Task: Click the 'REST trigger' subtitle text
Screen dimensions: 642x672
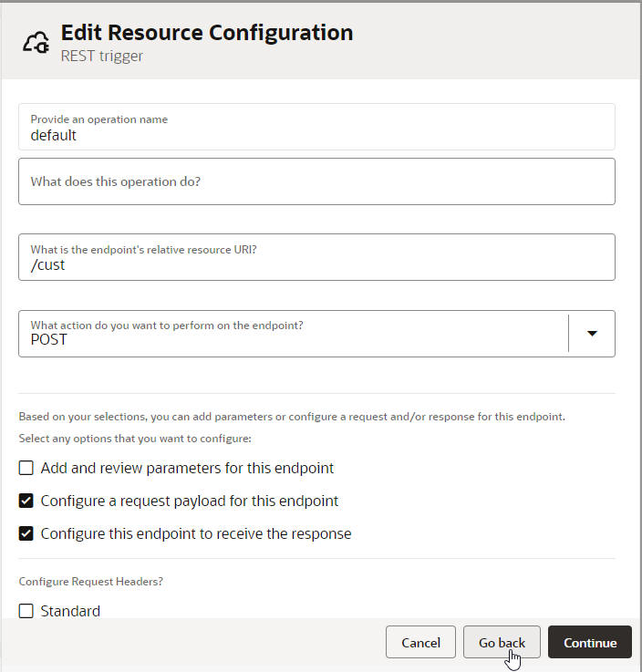Action: point(101,56)
